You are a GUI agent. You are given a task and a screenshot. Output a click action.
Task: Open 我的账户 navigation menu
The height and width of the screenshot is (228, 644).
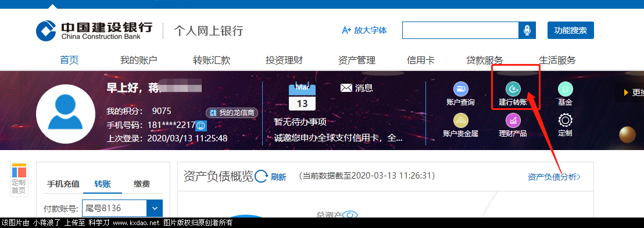[x=138, y=60]
